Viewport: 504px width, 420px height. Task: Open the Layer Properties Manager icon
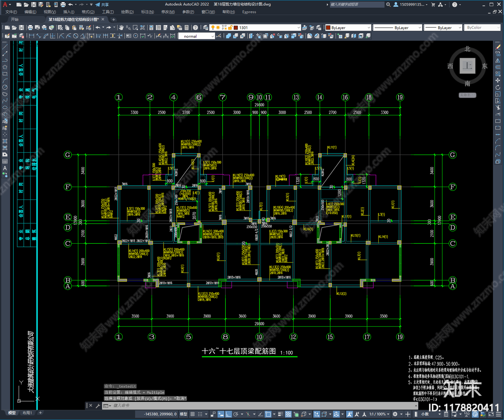tap(206, 28)
